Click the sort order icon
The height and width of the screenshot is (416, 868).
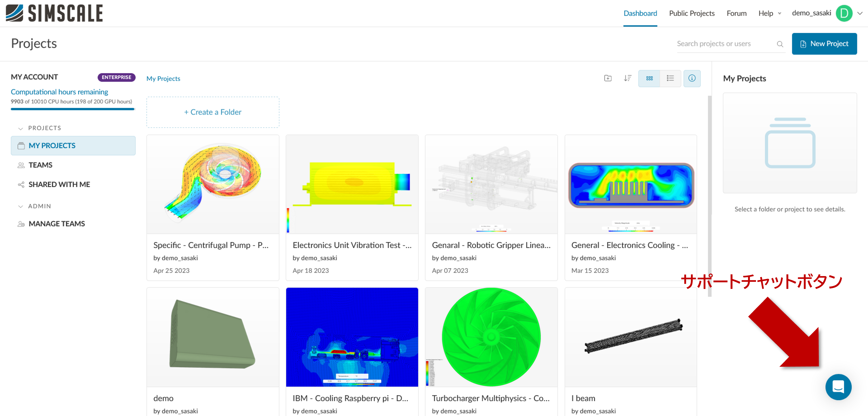tap(627, 78)
